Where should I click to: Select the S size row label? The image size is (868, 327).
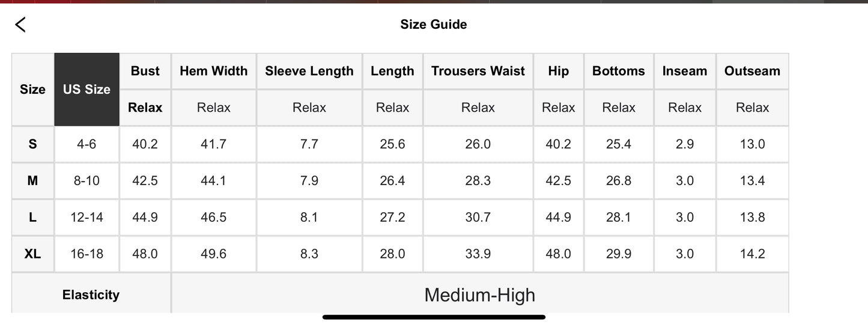[32, 144]
